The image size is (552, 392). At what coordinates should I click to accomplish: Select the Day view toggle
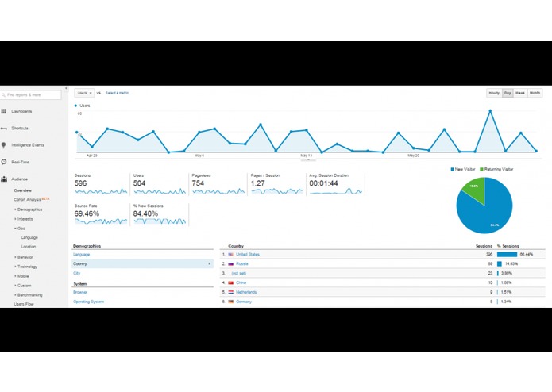pos(508,93)
